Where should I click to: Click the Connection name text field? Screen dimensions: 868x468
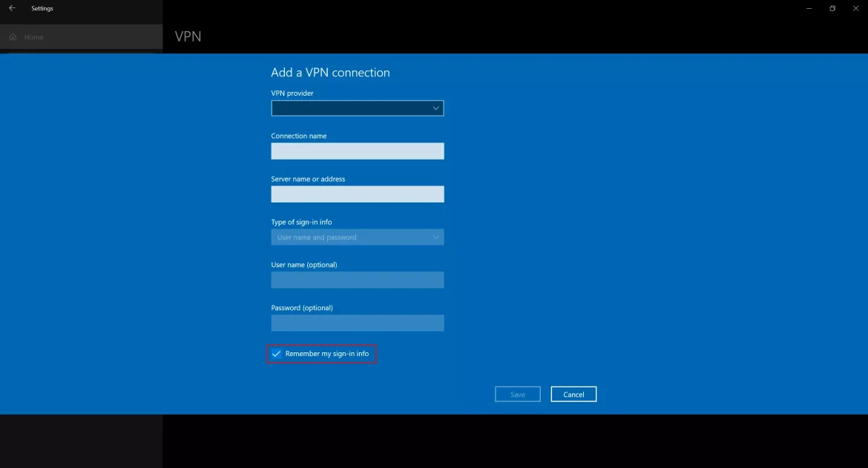357,151
